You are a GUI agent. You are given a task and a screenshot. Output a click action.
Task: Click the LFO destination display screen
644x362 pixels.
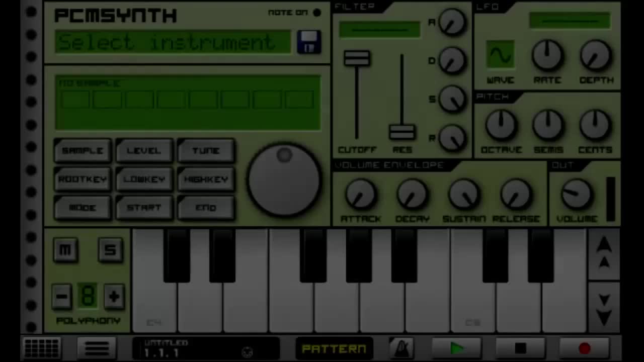[570, 21]
